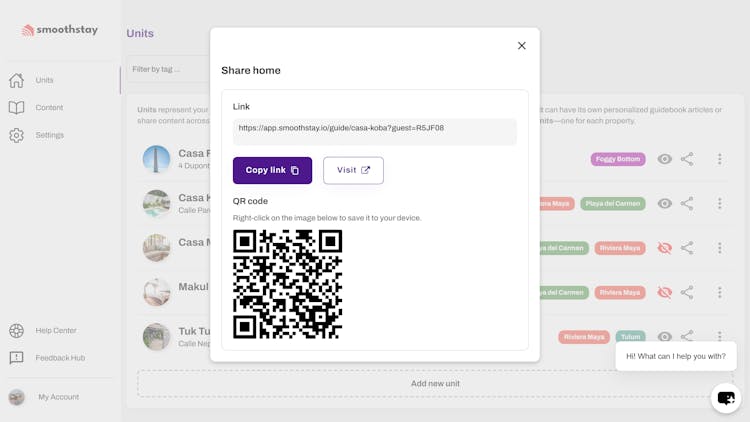
Task: Click the Help Center globe icon
Action: tap(17, 331)
